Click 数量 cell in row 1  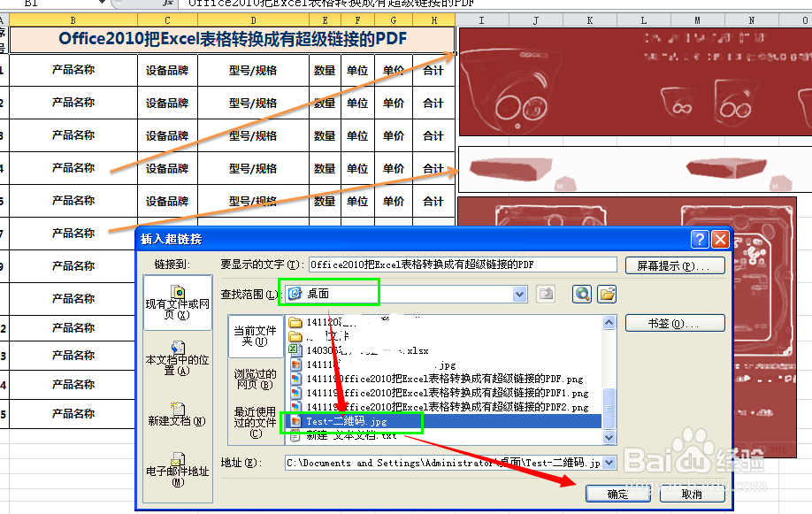(325, 70)
